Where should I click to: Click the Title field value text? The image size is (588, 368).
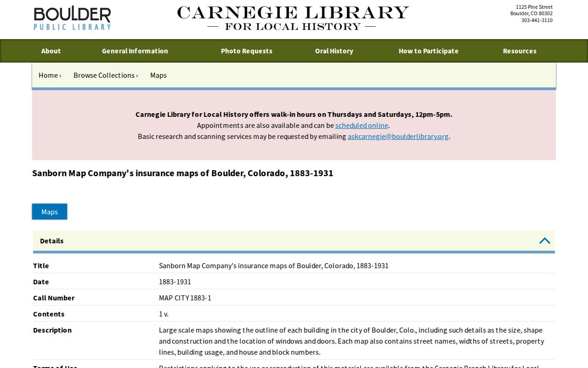click(274, 265)
